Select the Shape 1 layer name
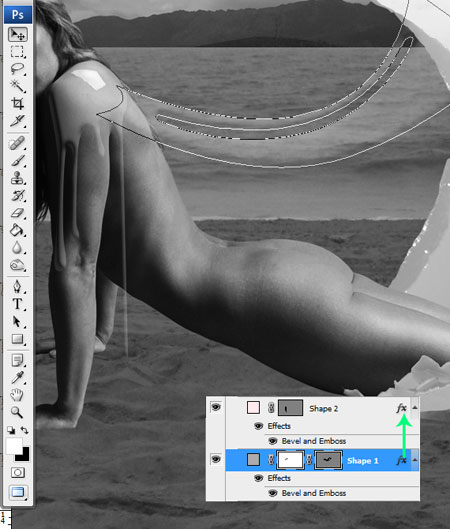 coord(362,461)
